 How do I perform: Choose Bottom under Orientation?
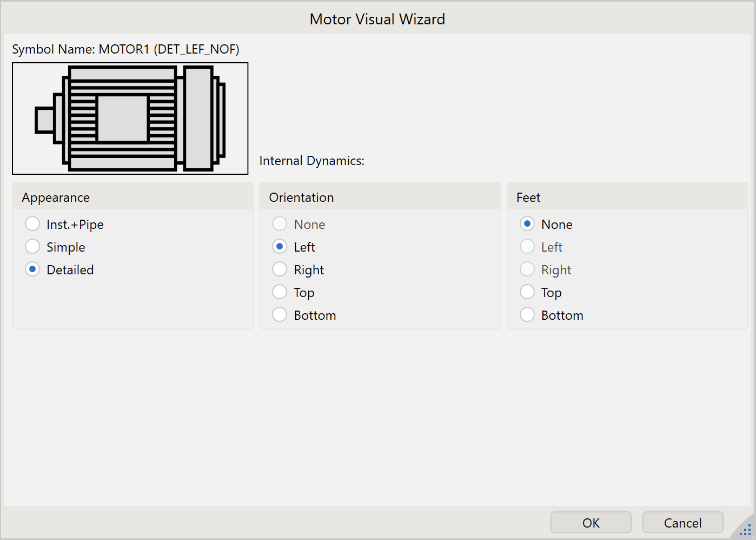[x=280, y=315]
